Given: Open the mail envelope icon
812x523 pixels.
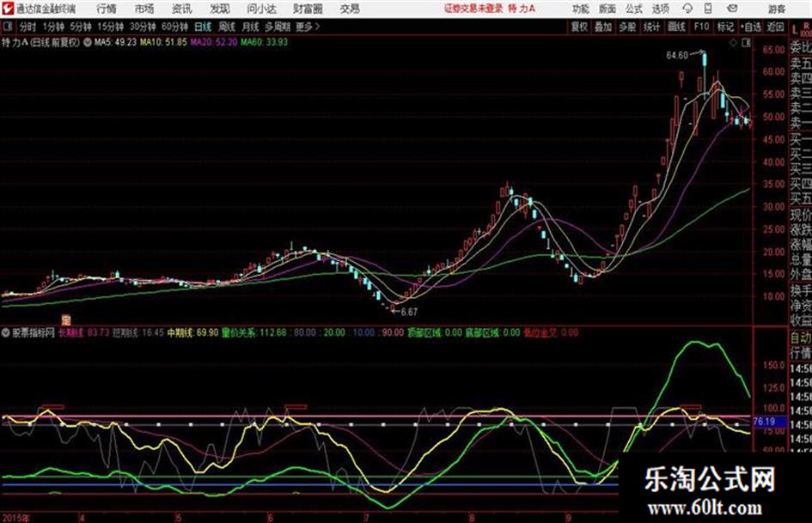Looking at the screenshot, I should [x=732, y=9].
